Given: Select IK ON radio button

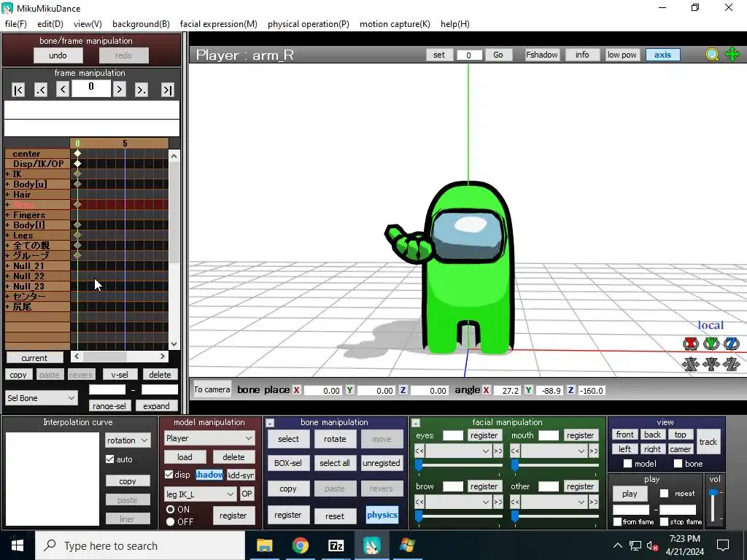Looking at the screenshot, I should (x=170, y=509).
